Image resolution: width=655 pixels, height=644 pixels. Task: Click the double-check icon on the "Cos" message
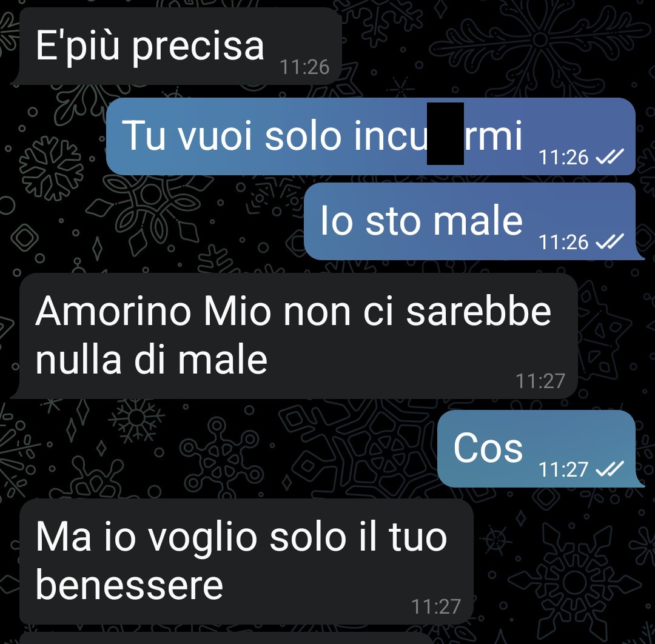[610, 469]
